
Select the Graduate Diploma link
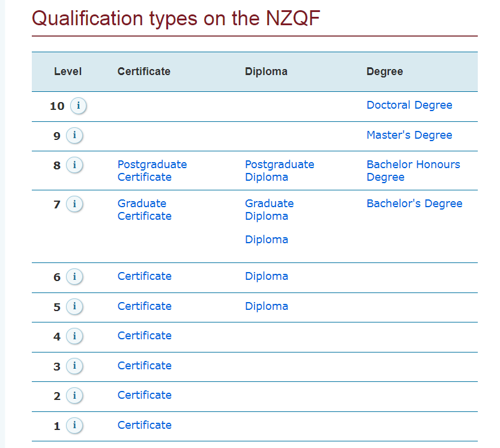pos(269,210)
